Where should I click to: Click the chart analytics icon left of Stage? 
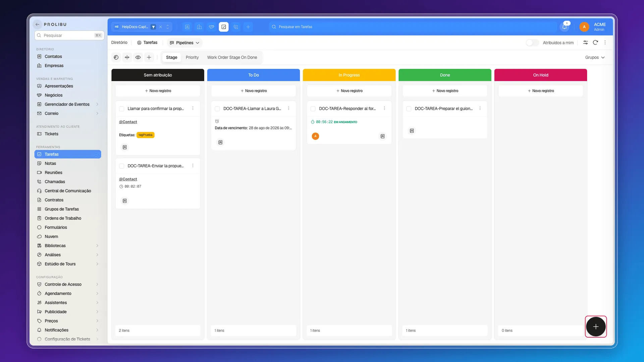(x=116, y=57)
